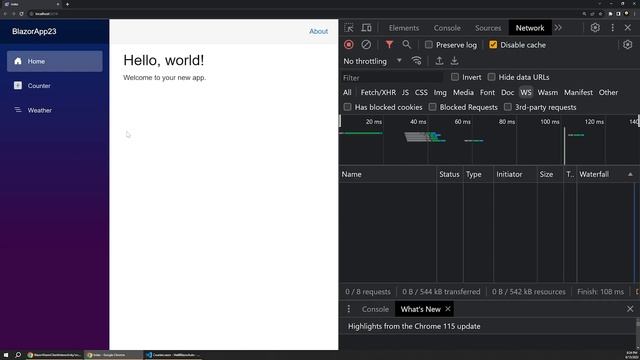Screen dimensions: 640x360
Task: Switch to the Sources tab
Action: pos(488,28)
